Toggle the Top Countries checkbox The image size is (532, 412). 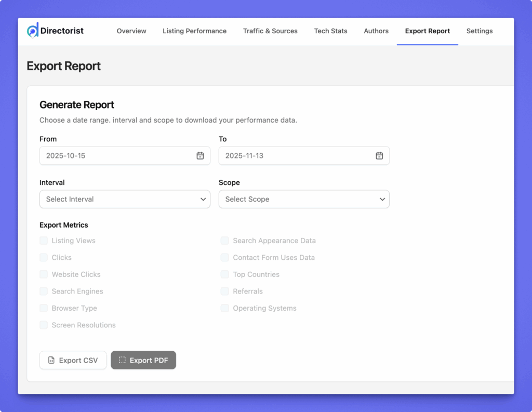pos(225,274)
